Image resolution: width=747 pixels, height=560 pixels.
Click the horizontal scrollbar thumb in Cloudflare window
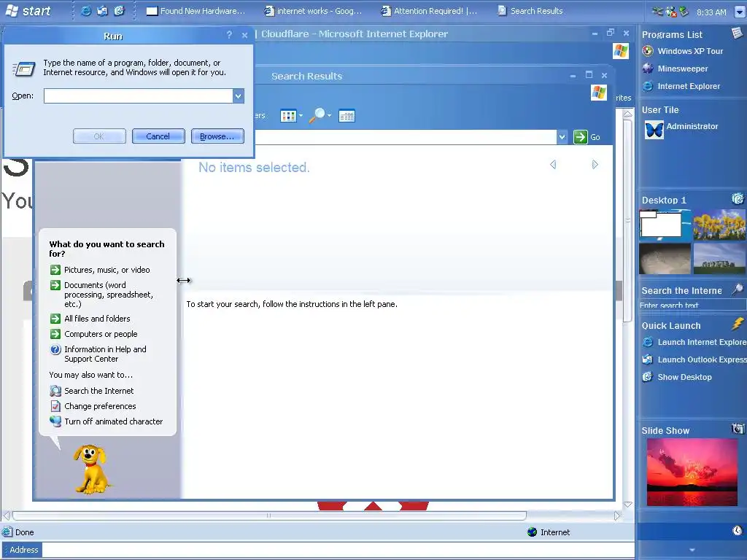[x=269, y=516]
